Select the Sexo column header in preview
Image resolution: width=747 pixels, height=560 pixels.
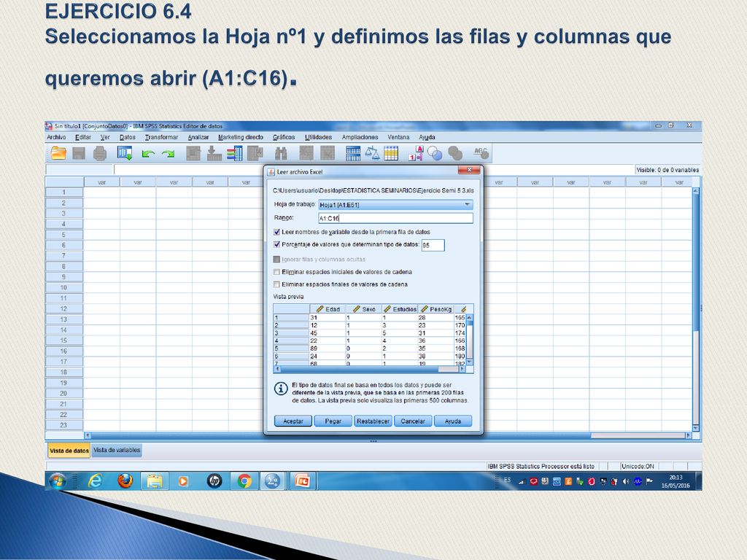coord(364,309)
